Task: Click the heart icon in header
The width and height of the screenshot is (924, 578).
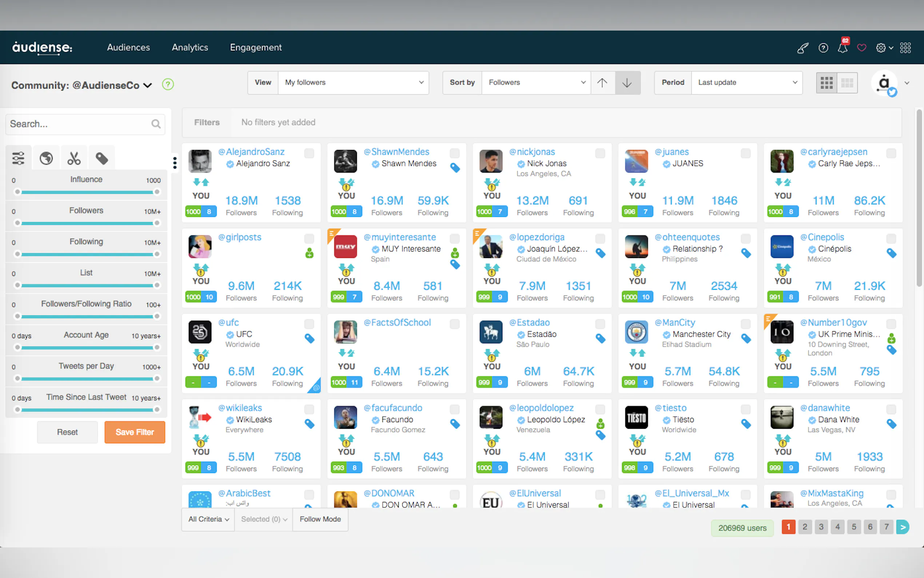Action: [x=861, y=48]
